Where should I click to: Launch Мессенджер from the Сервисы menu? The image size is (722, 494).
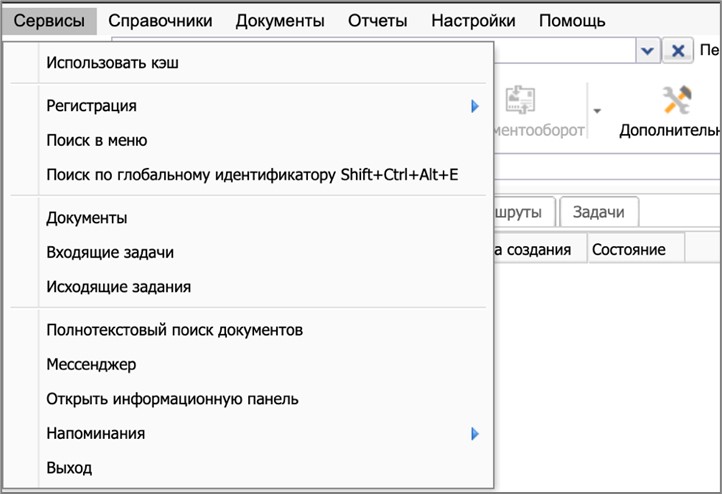tap(91, 365)
